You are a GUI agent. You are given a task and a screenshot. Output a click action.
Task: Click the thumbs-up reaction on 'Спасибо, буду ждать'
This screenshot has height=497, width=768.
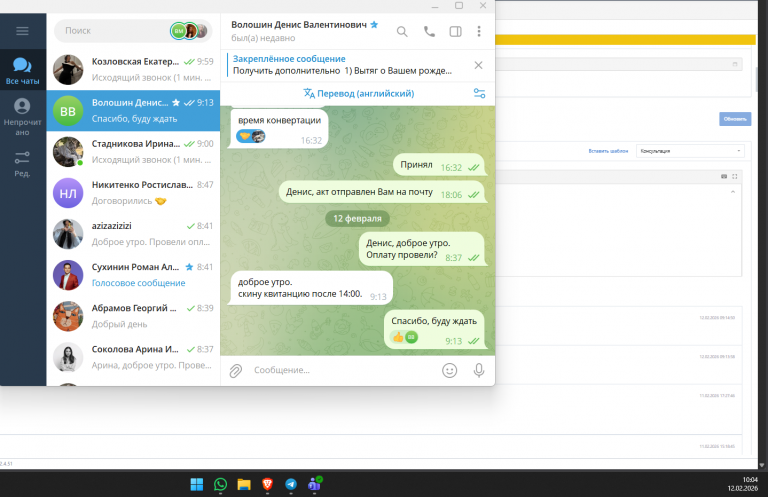[405, 337]
